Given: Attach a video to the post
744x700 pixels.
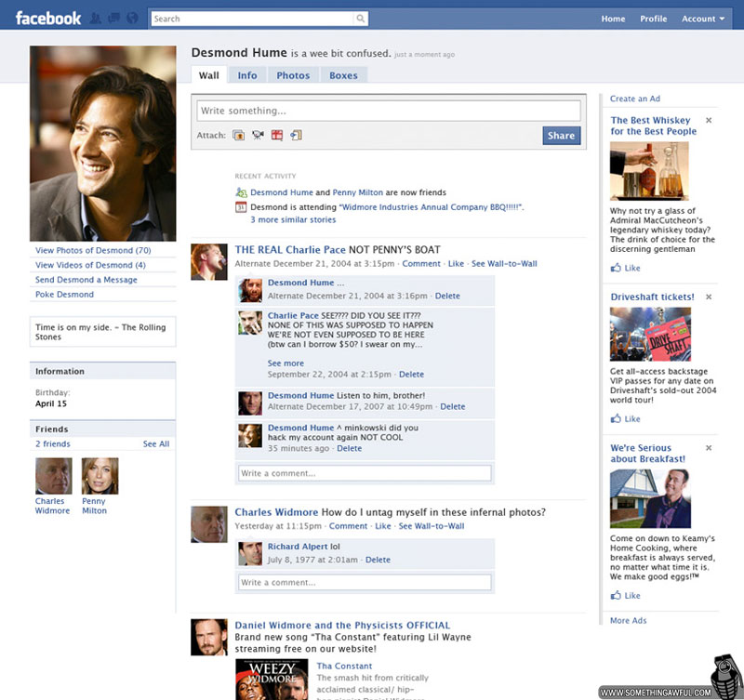Looking at the screenshot, I should click(258, 135).
